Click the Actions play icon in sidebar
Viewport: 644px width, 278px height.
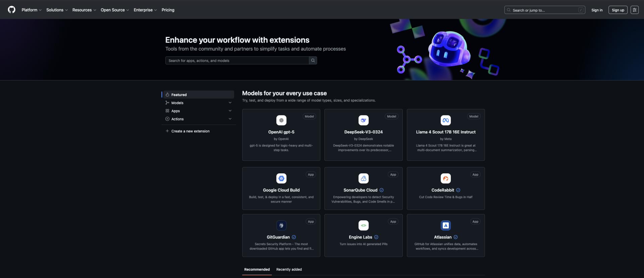pyautogui.click(x=167, y=119)
